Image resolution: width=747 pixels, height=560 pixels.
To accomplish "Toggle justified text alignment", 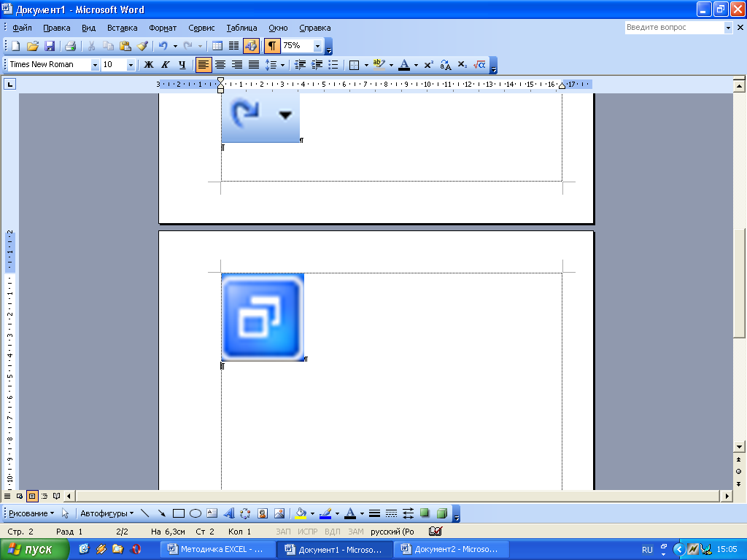I will [254, 65].
